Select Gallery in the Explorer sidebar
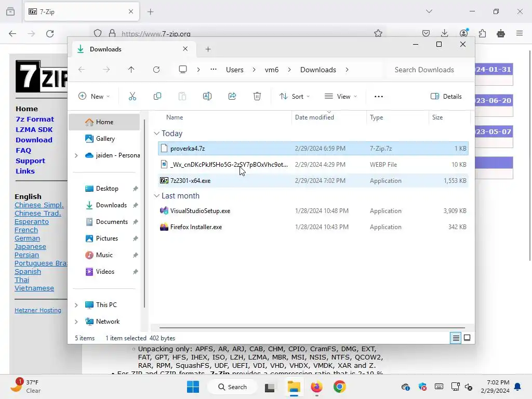 104,138
